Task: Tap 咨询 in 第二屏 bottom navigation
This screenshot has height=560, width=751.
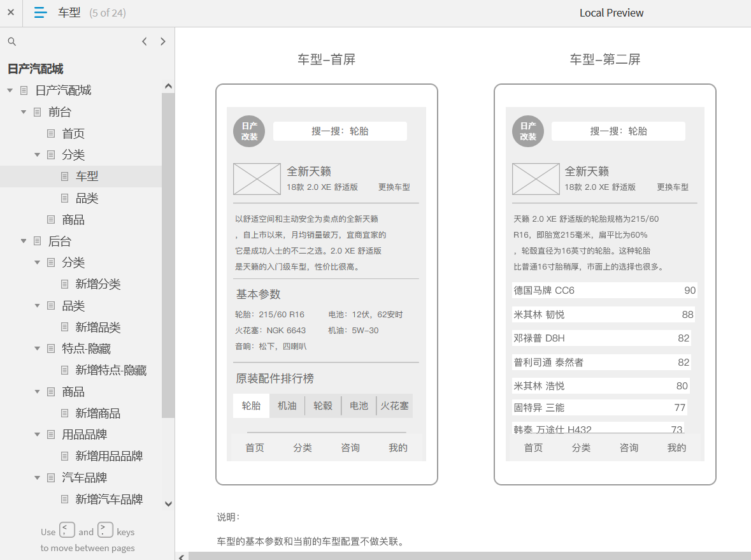Action: (629, 448)
